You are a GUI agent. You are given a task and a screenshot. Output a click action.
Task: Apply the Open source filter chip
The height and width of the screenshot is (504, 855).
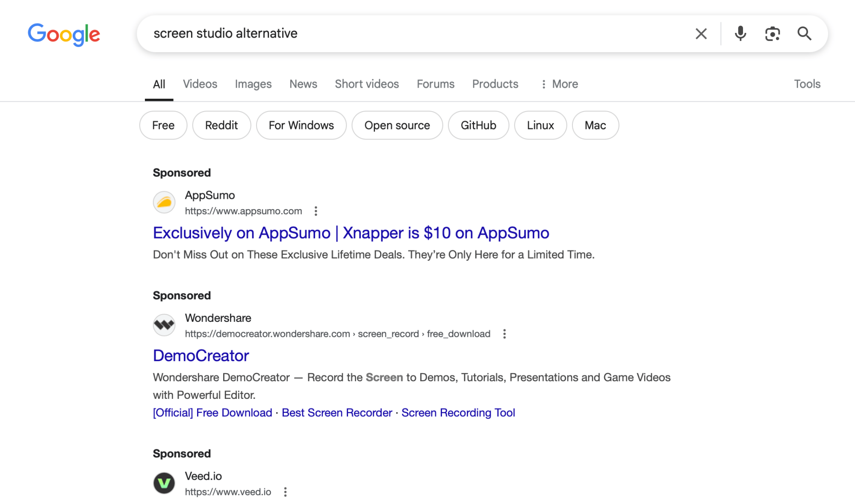[x=397, y=125]
